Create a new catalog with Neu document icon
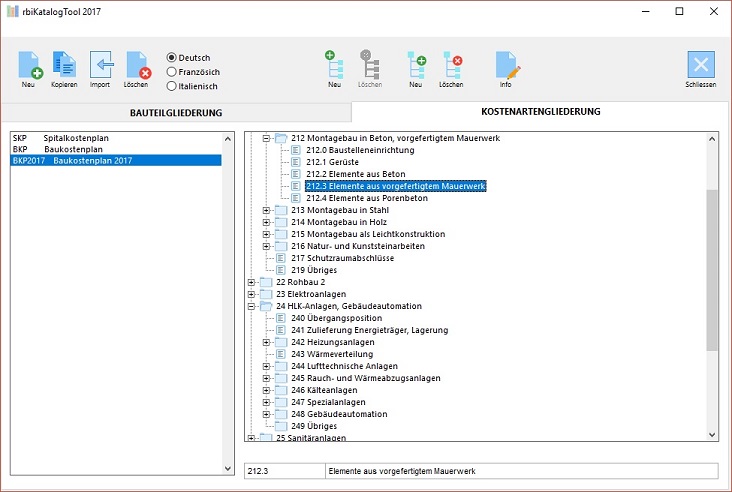 29,65
